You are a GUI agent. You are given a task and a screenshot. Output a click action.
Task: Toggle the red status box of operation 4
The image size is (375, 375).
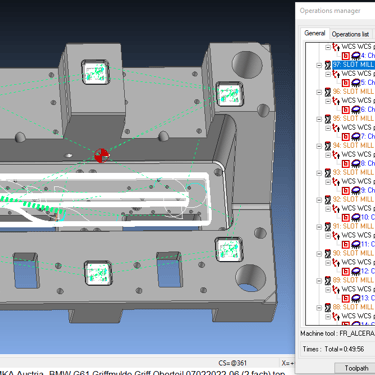click(x=346, y=56)
